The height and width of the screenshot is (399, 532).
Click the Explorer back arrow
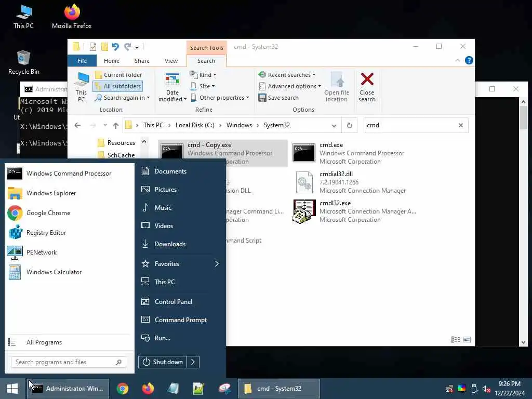77,125
